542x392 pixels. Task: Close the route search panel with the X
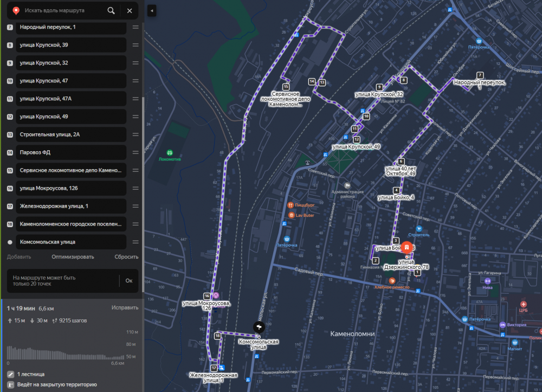pos(130,11)
